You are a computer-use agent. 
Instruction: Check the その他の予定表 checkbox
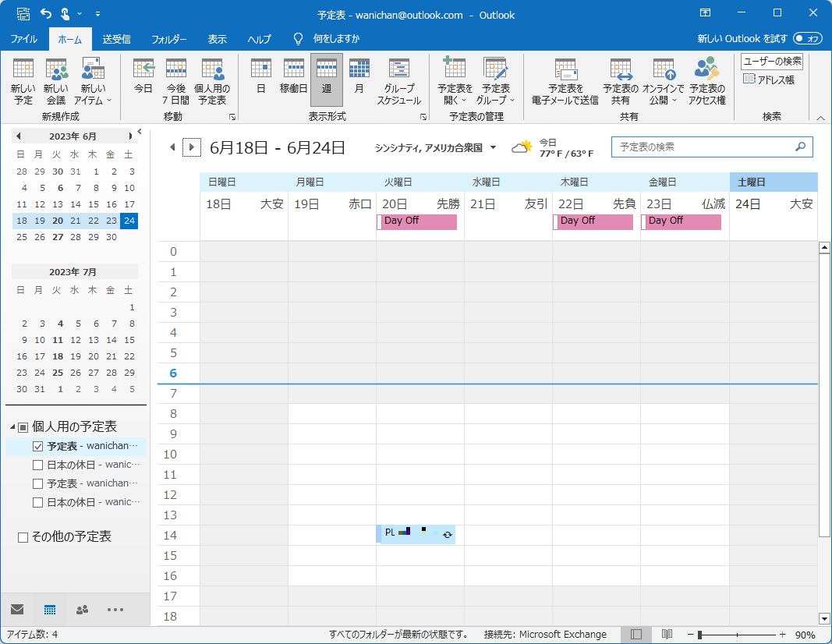click(23, 537)
